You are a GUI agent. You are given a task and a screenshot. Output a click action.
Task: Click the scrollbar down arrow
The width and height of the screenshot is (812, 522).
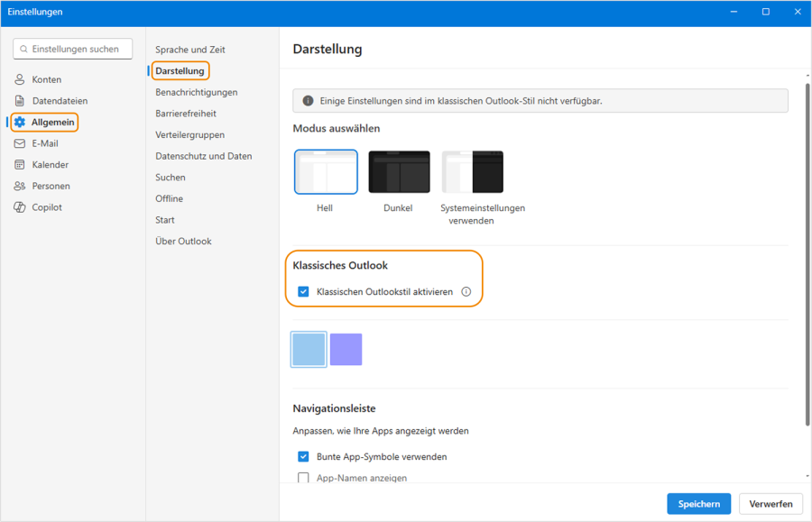pos(807,476)
